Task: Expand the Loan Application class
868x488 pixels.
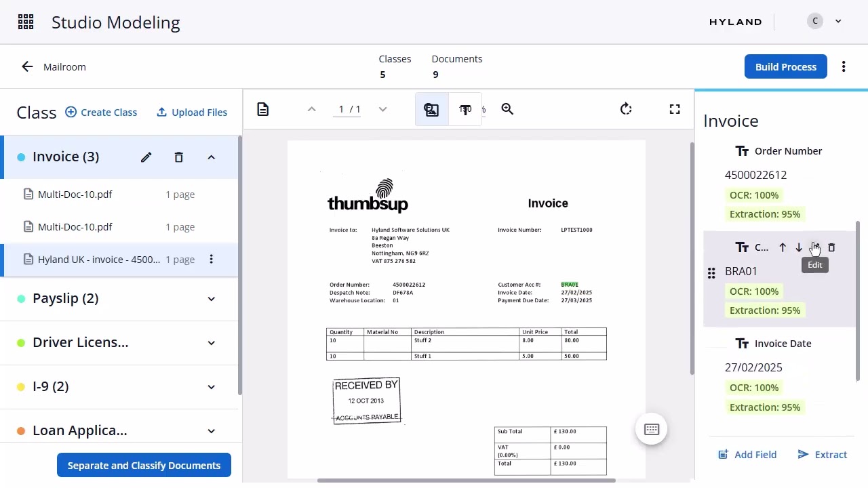Action: click(211, 431)
